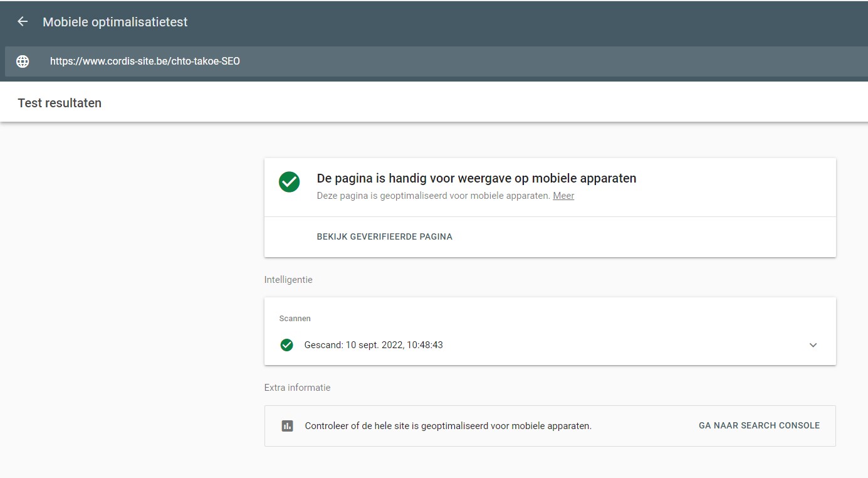The height and width of the screenshot is (478, 868).
Task: Expand the Scannen details chevron
Action: coord(813,345)
